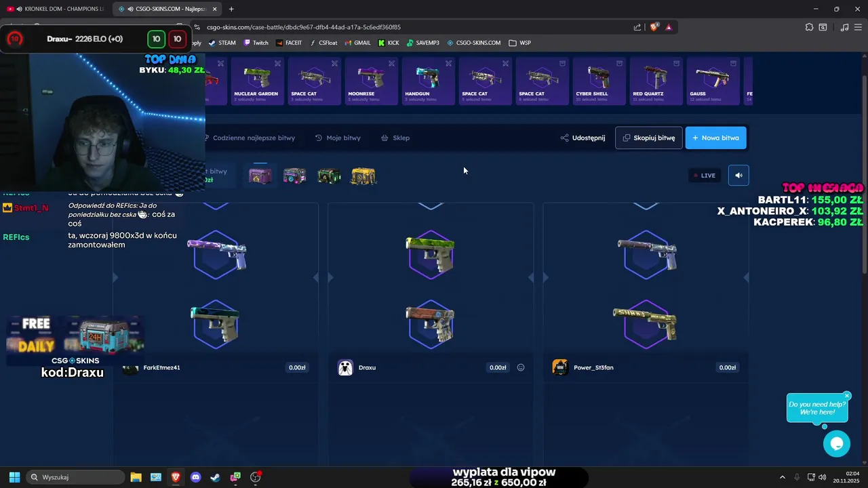Open a new browser tab
Viewport: 868px width, 488px height.
point(231,9)
